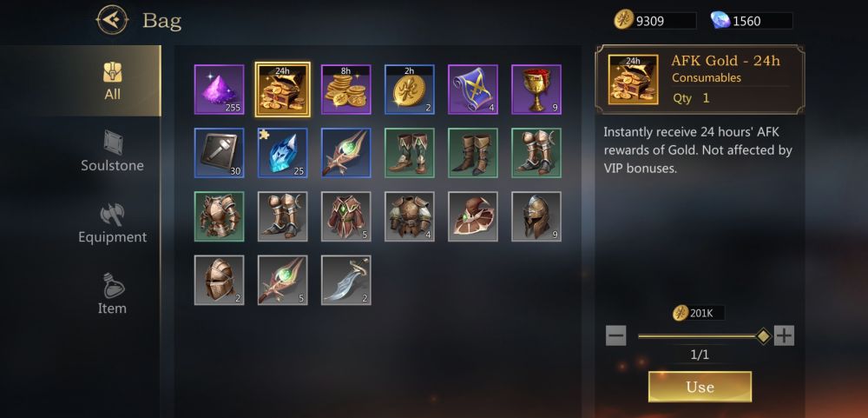
Task: Select the helmet item with count 9
Action: [x=536, y=216]
